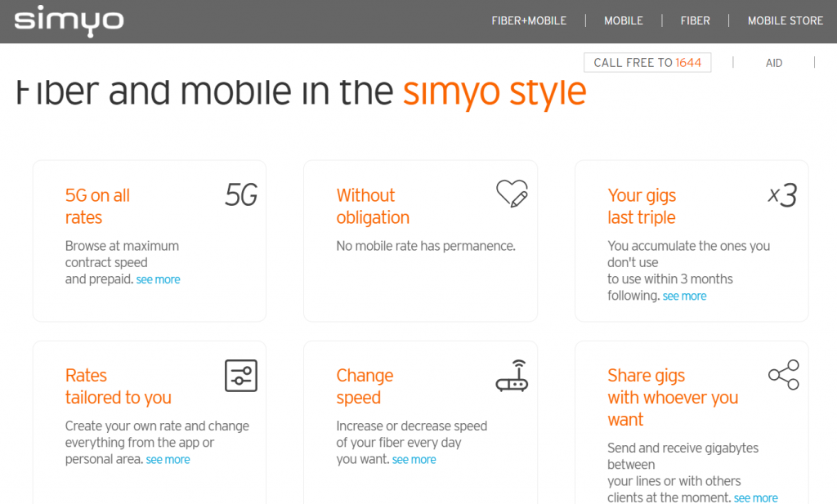Click 'No mobile rate has permanence.' text
The image size is (837, 504).
click(x=426, y=246)
